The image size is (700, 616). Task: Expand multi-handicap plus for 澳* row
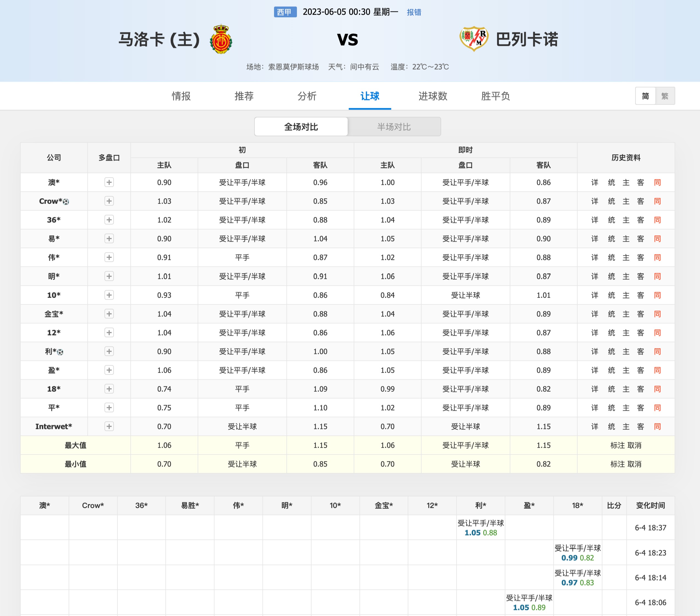coord(109,182)
